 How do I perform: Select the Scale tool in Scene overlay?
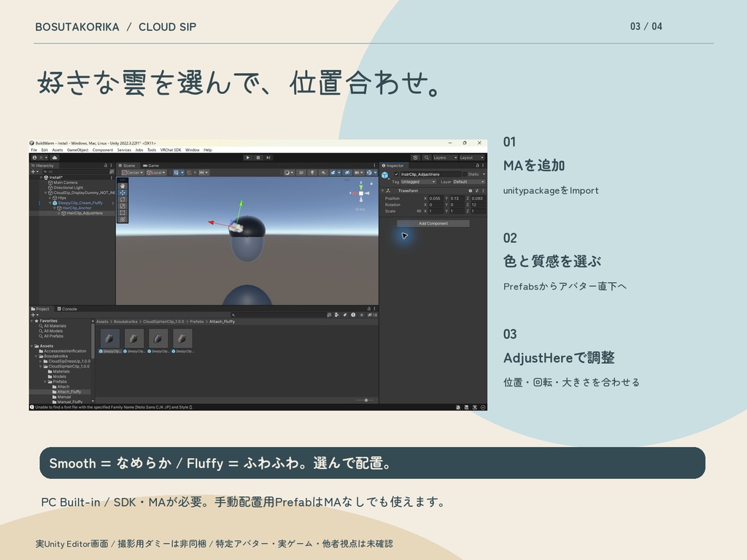[123, 206]
